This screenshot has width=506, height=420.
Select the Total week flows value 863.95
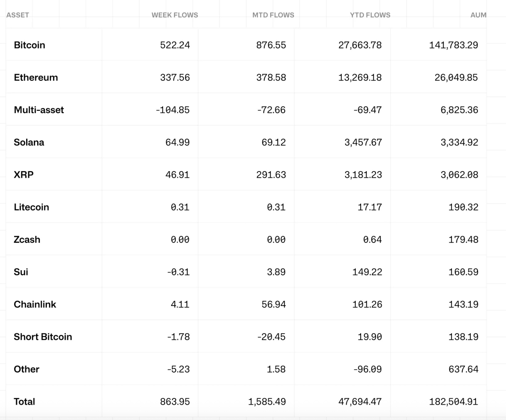click(175, 402)
